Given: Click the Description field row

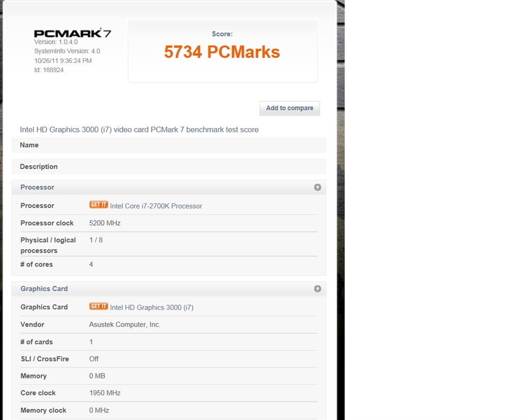Looking at the screenshot, I should click(x=169, y=167).
